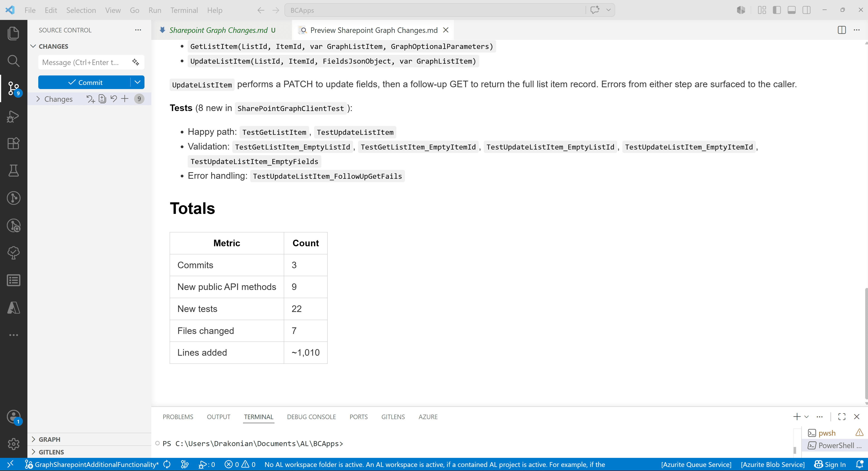The height and width of the screenshot is (471, 868).
Task: Open the Search view
Action: coord(14,61)
